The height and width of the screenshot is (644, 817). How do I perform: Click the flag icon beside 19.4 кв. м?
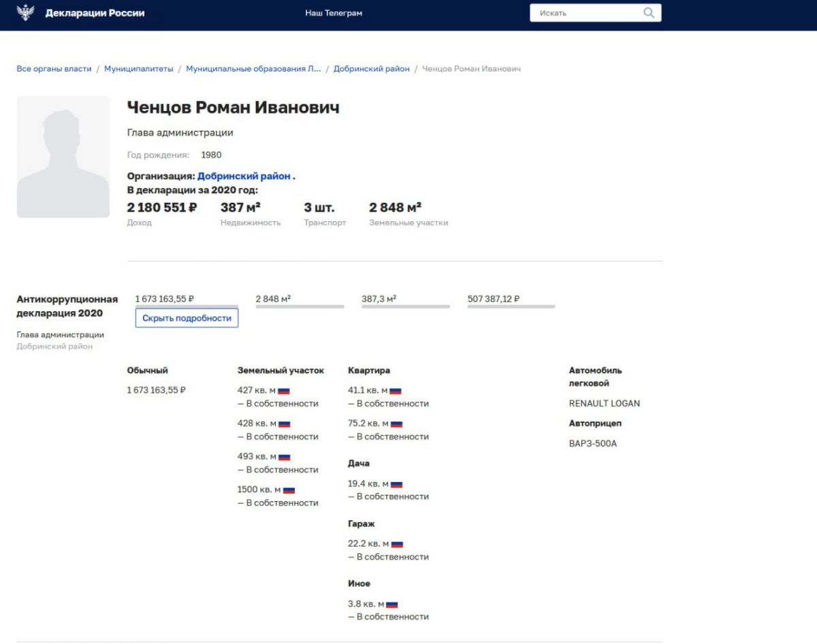pyautogui.click(x=396, y=484)
